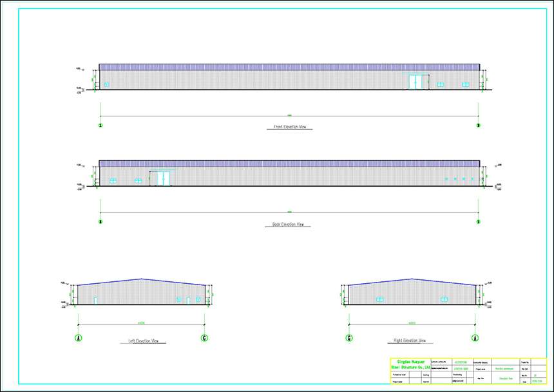Click grid bubble G under right elevation
Image resolution: width=554 pixels, height=392 pixels.
(349, 337)
